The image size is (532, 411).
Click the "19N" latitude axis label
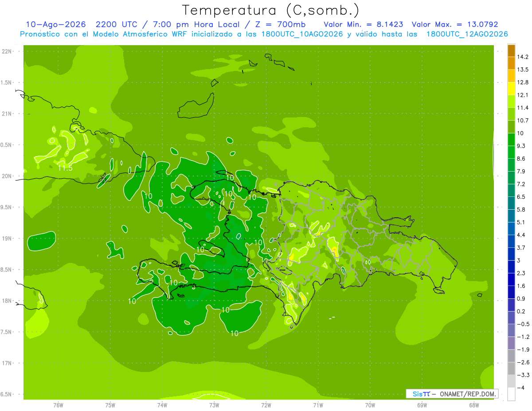tap(7, 239)
